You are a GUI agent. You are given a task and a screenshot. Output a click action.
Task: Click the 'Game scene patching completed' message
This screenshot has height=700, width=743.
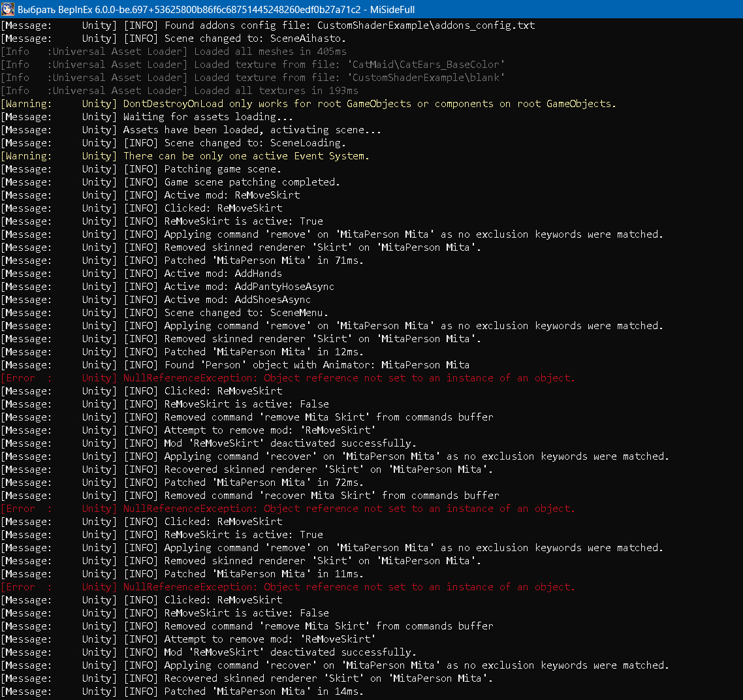tap(252, 182)
